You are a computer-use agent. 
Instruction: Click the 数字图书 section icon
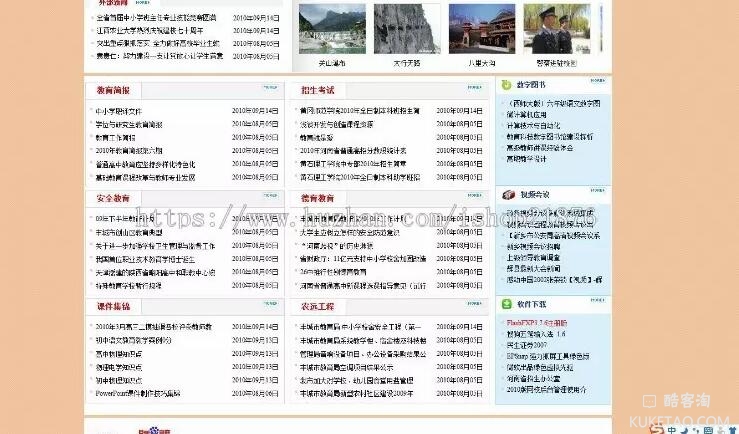tap(507, 86)
